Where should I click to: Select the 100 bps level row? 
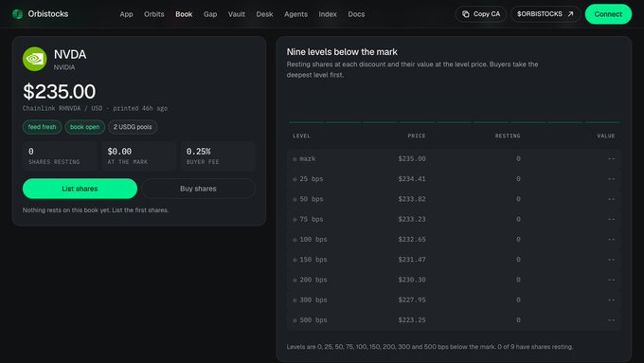point(454,239)
